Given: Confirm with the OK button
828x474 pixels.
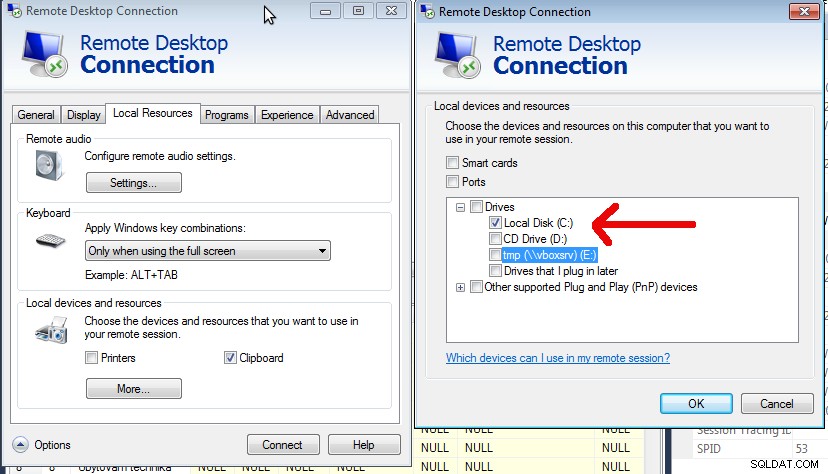Looking at the screenshot, I should tap(696, 403).
